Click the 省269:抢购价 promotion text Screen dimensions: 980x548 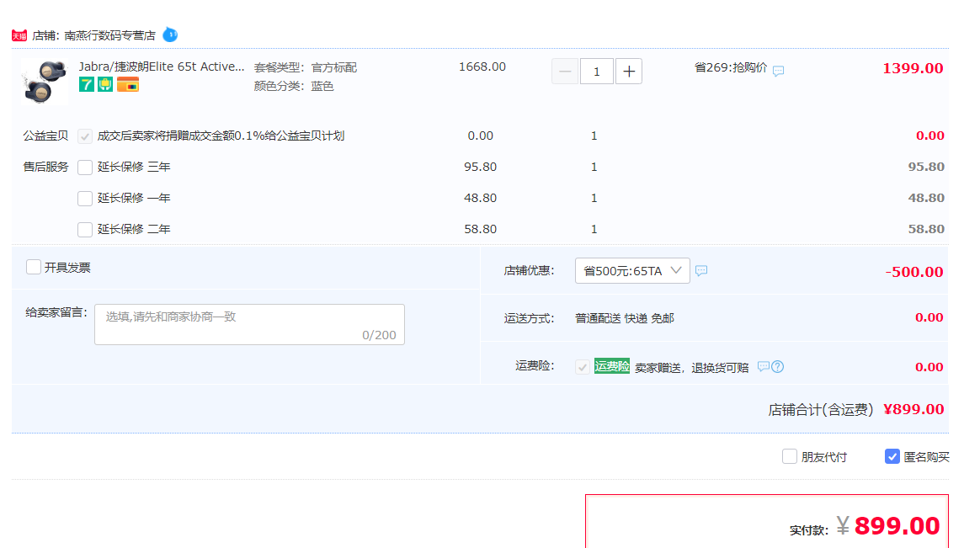coord(731,67)
